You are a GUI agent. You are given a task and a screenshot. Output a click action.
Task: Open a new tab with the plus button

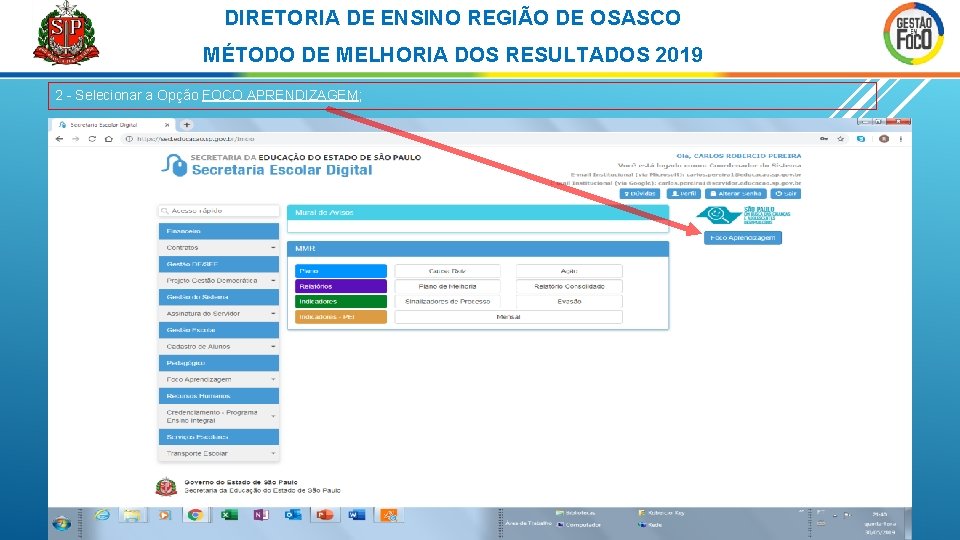pyautogui.click(x=187, y=125)
